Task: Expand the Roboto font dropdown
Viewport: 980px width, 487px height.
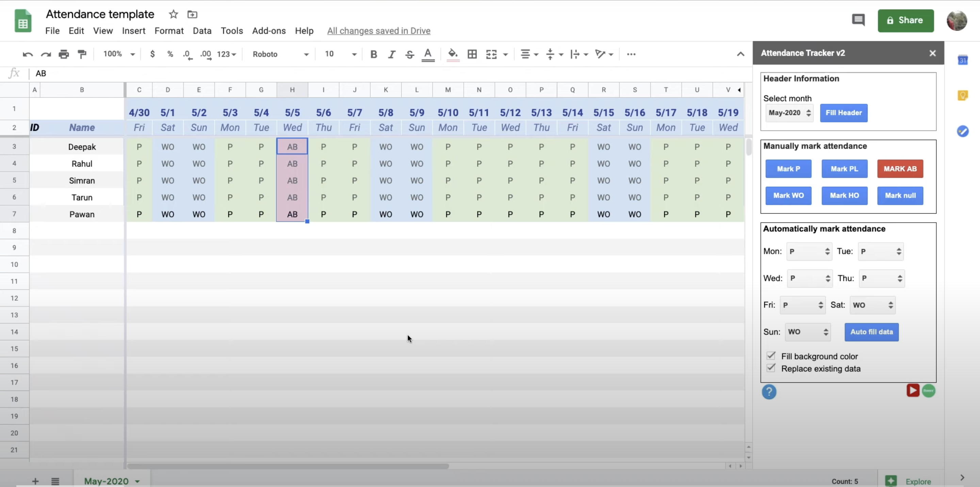Action: point(280,54)
